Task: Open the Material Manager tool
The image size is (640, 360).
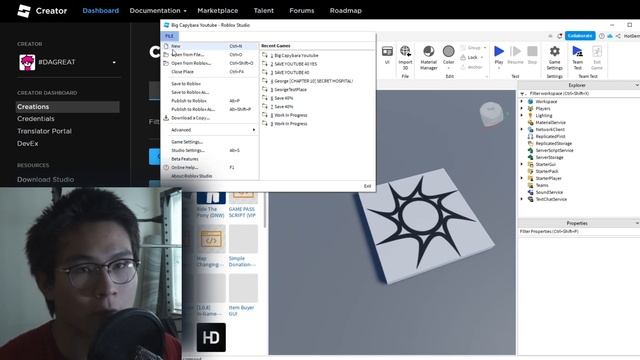Action: coord(429,52)
